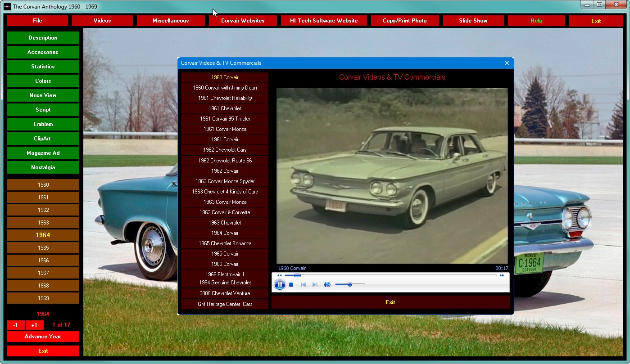Select model year 1969
This screenshot has height=364, width=630.
[43, 298]
